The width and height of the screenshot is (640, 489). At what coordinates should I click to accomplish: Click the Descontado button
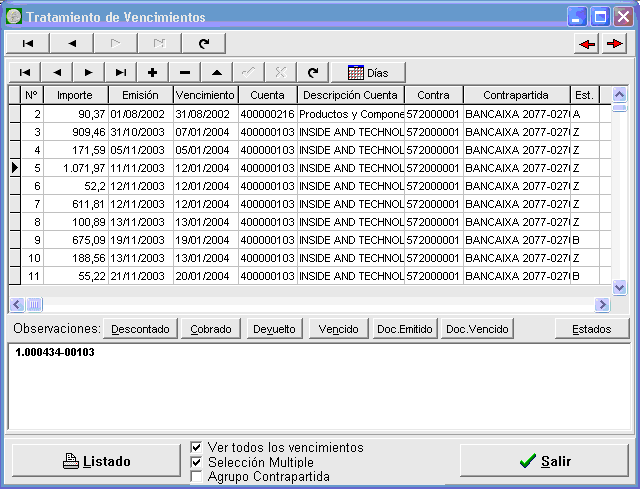point(140,329)
